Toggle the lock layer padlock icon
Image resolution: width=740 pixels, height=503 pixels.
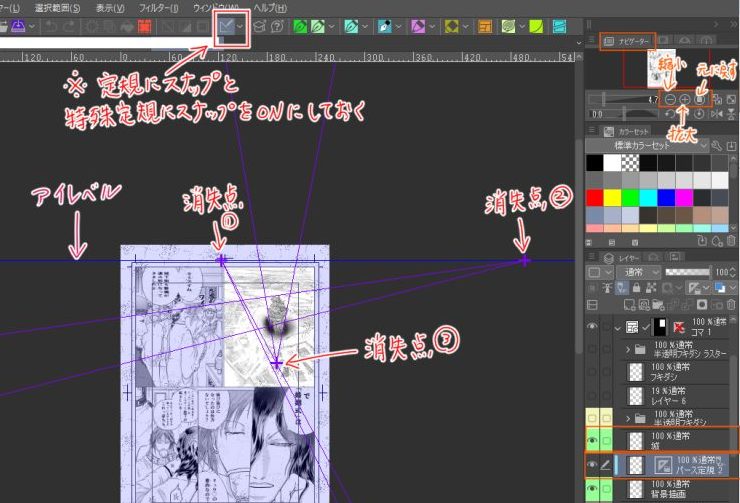tap(637, 288)
